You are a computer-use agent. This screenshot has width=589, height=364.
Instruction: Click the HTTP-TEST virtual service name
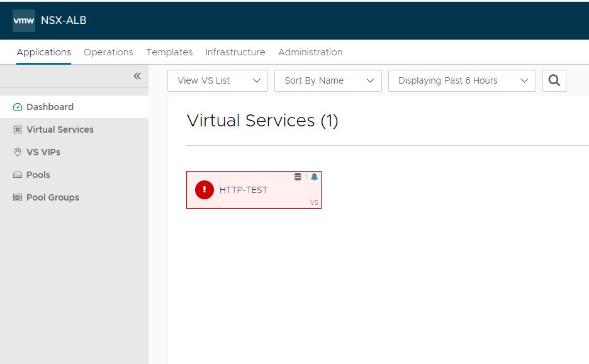click(244, 190)
